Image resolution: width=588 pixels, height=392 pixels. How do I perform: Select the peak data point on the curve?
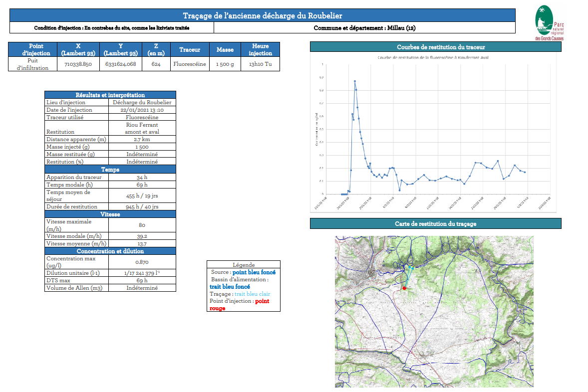click(x=355, y=81)
